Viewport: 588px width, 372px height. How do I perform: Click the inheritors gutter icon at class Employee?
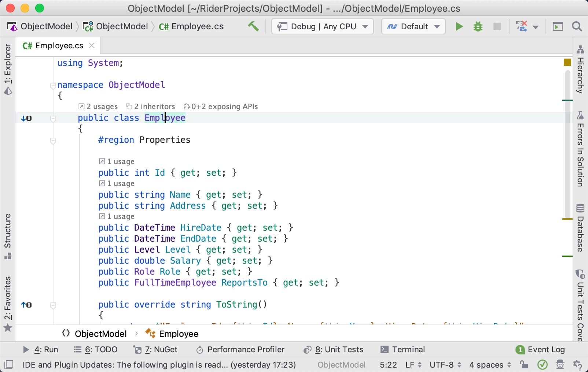coord(26,118)
